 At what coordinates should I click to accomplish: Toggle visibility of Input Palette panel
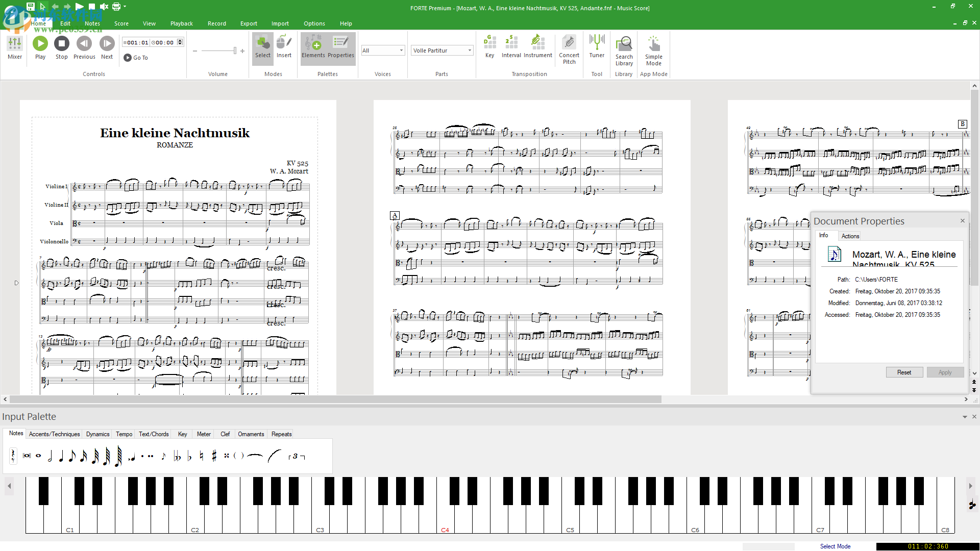[x=965, y=416]
